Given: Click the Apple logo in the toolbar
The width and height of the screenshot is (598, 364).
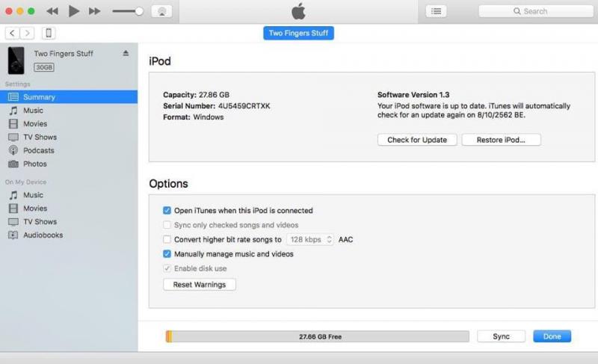Looking at the screenshot, I should pyautogui.click(x=298, y=11).
